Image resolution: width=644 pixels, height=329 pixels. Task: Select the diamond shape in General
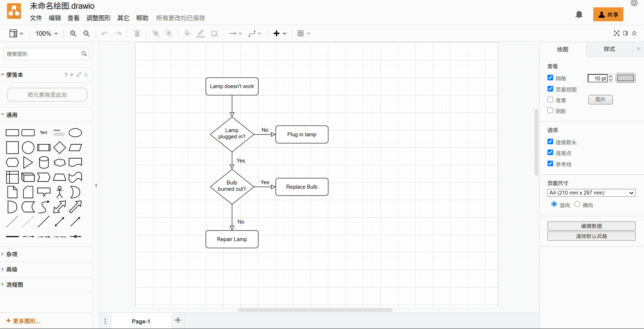[x=60, y=148]
